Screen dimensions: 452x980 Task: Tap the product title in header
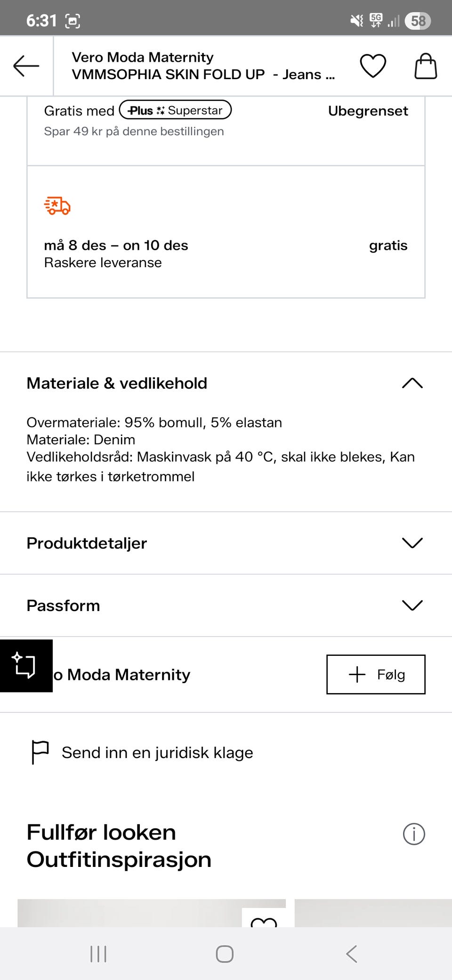click(x=202, y=66)
